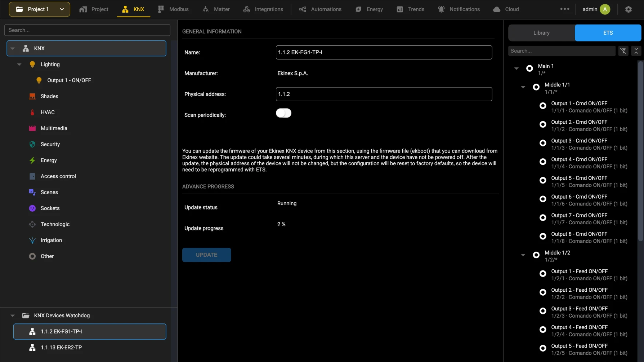Image resolution: width=644 pixels, height=362 pixels.
Task: Select the Irrigation category icon
Action: [32, 240]
